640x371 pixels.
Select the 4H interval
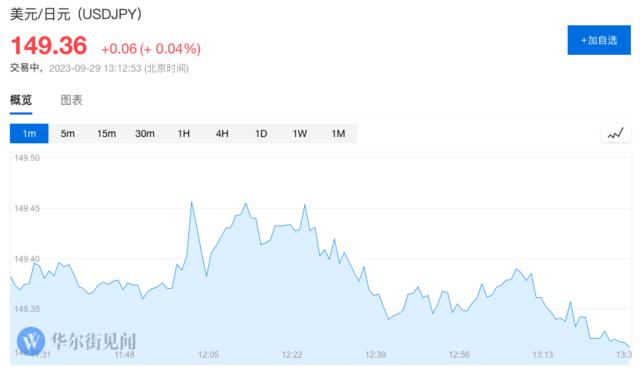click(222, 133)
